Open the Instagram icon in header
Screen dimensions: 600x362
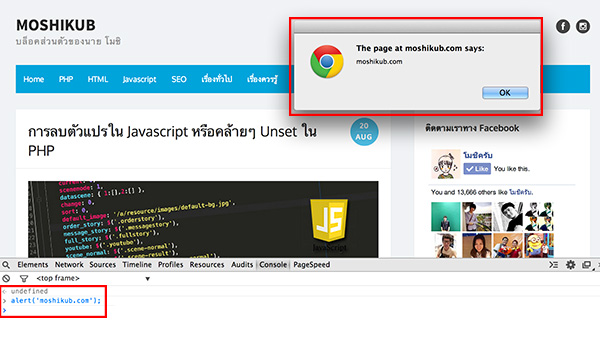point(583,26)
